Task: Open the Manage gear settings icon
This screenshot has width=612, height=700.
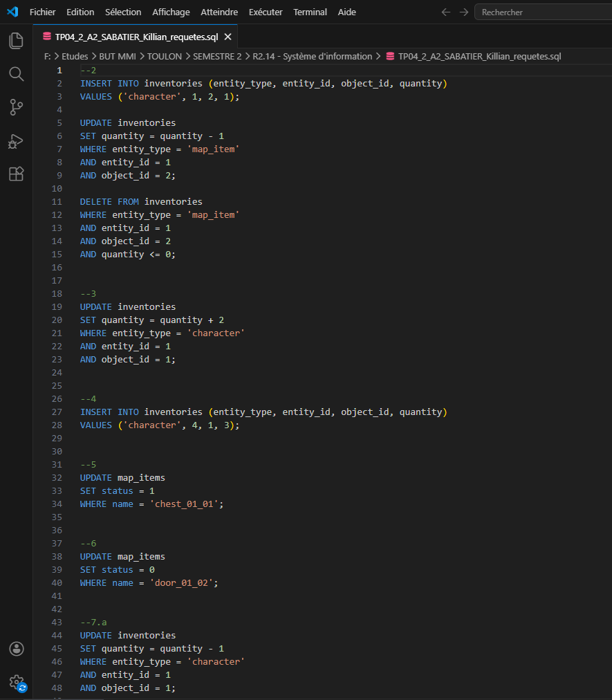Action: point(17,682)
